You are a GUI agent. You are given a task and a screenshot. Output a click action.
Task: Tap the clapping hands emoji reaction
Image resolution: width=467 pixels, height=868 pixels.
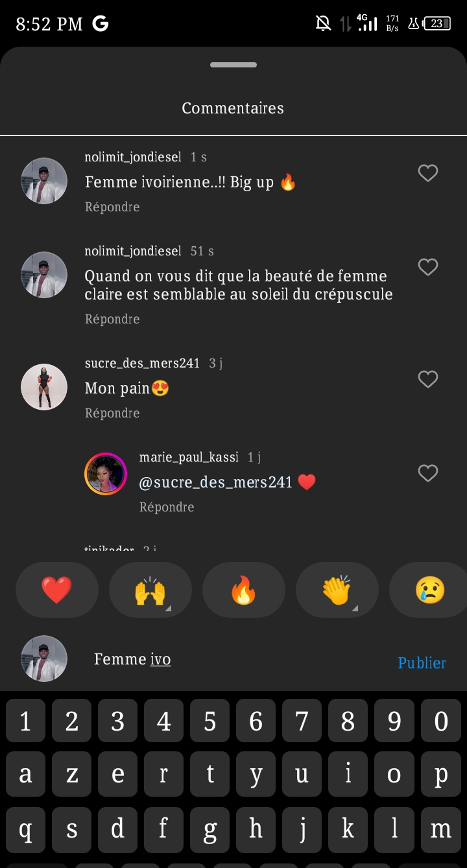point(337,590)
